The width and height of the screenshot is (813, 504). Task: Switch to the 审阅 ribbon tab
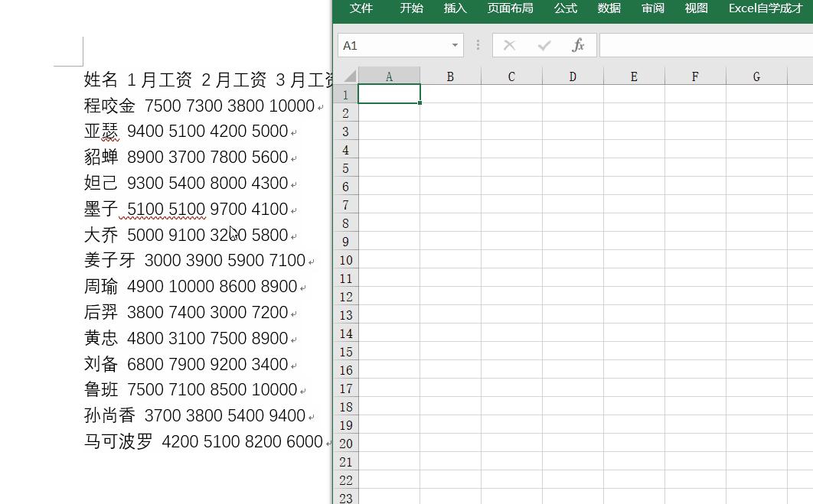(x=652, y=9)
